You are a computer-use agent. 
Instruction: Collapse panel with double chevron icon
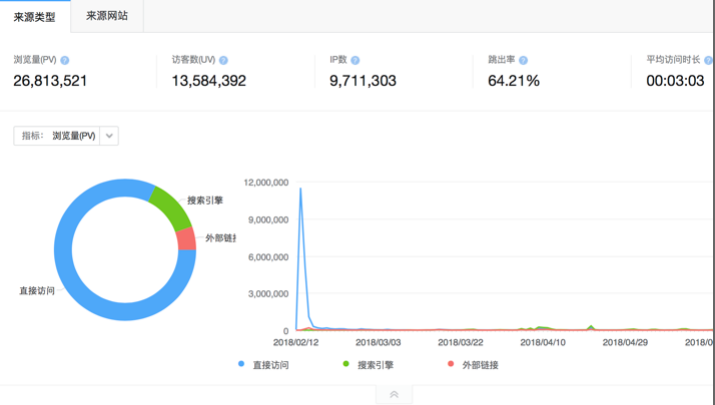coord(394,395)
